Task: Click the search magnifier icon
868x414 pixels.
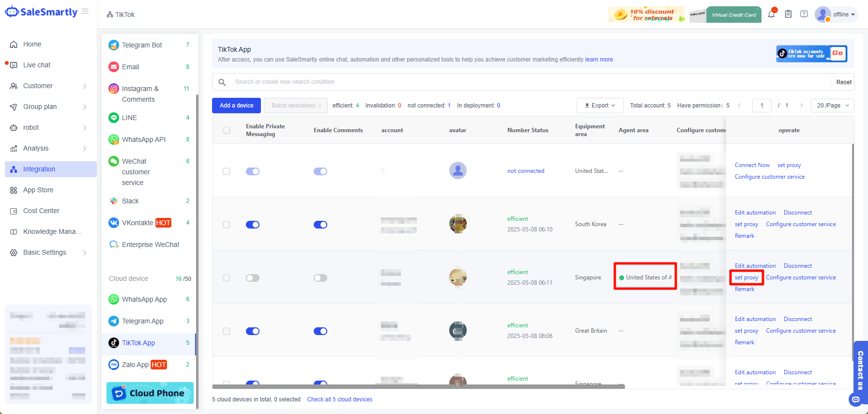Action: (x=222, y=82)
